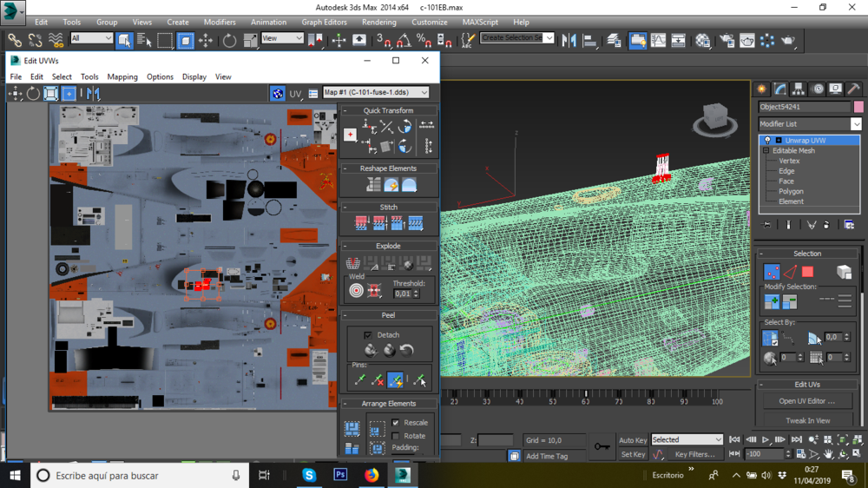Open the Mapping menu in Edit UVWs
This screenshot has height=488, width=868.
[122, 76]
